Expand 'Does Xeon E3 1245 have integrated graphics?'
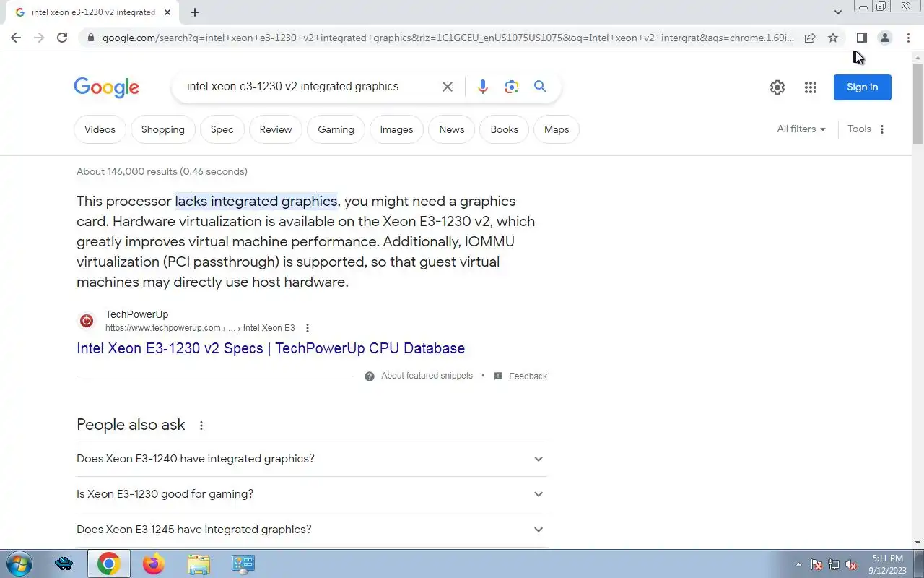This screenshot has width=924, height=578. point(312,530)
